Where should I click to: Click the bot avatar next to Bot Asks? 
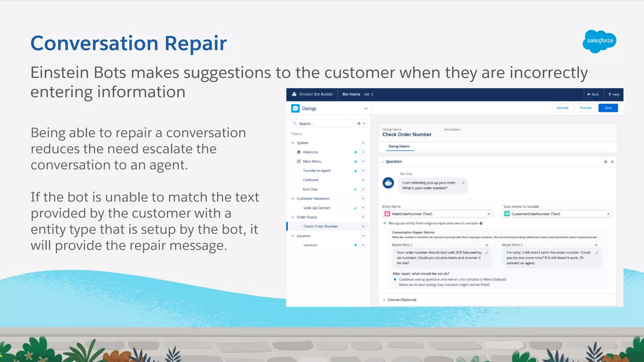[388, 183]
